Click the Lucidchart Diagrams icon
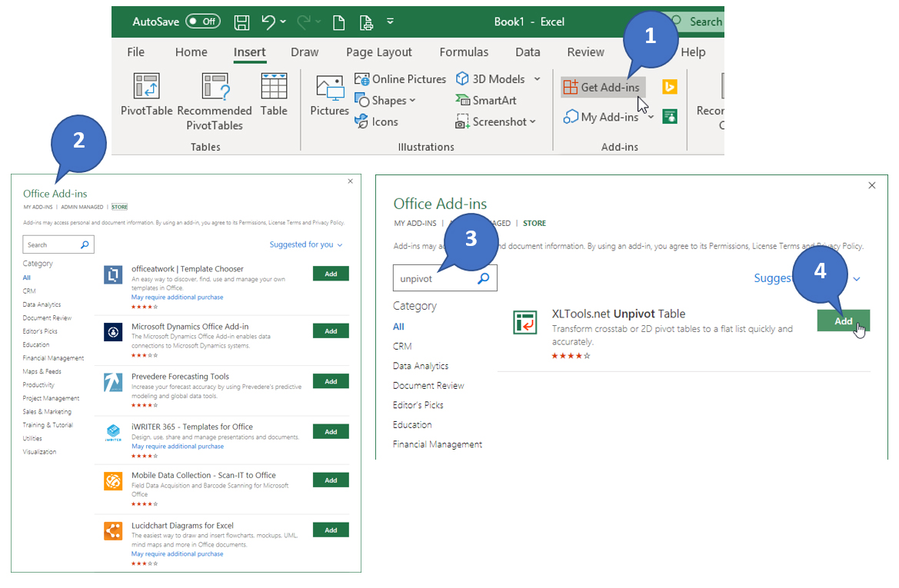899x588 pixels. click(x=113, y=530)
